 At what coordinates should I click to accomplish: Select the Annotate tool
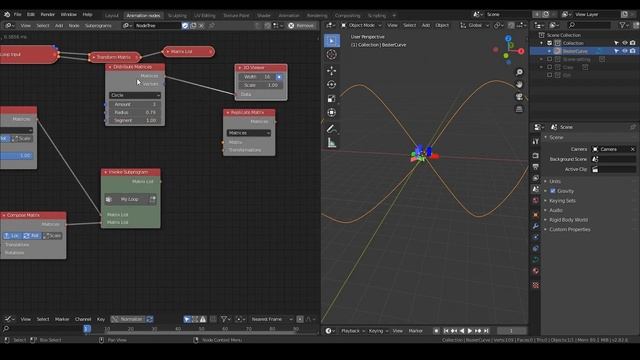coord(331,129)
